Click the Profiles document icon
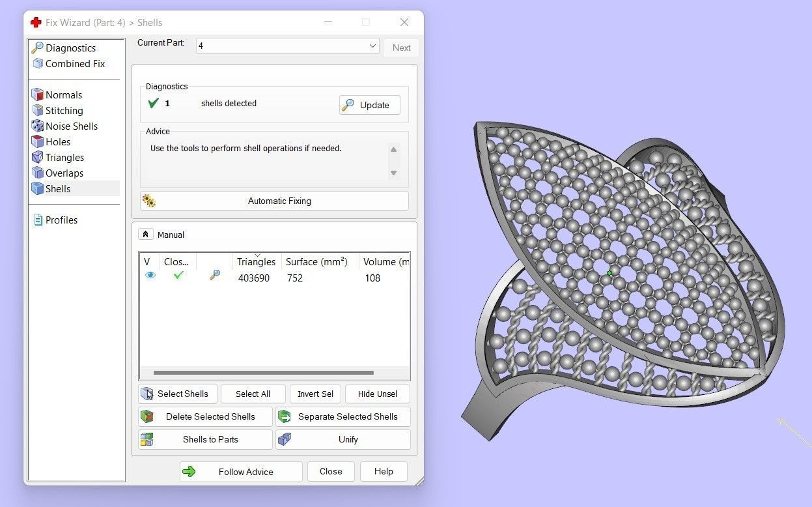This screenshot has width=812, height=507. [x=38, y=220]
